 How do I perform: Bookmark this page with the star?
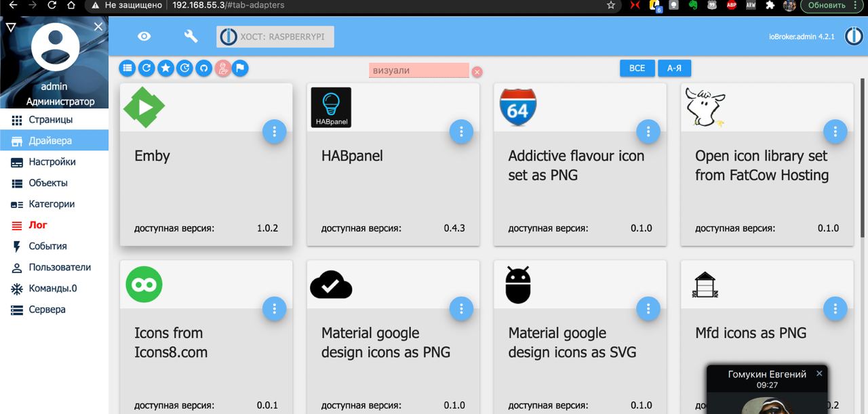tap(611, 5)
